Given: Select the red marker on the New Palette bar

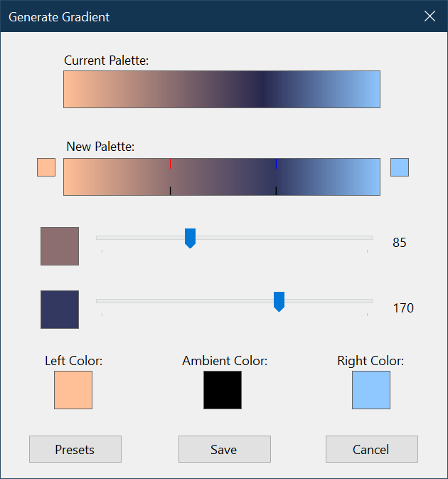Looking at the screenshot, I should [x=171, y=164].
